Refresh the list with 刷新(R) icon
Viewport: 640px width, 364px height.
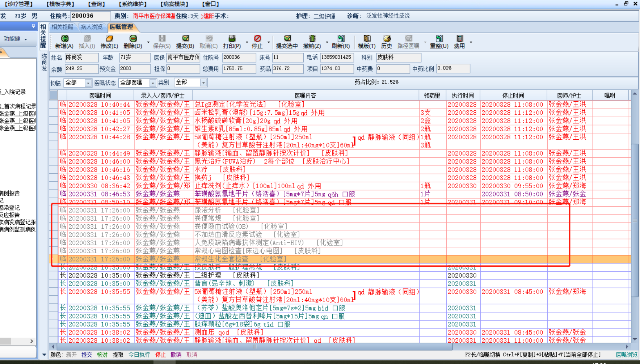click(341, 38)
